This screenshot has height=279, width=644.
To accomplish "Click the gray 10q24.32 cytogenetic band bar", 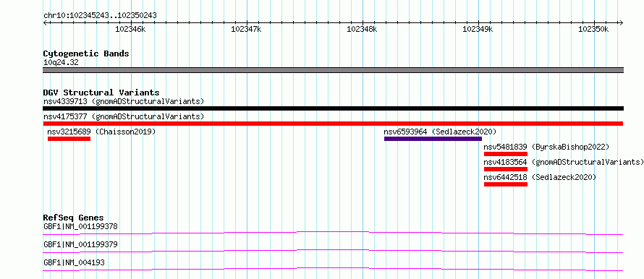I will click(333, 70).
